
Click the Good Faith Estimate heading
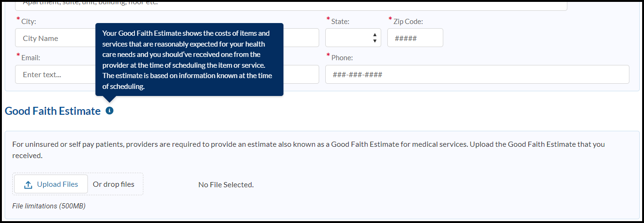[x=53, y=111]
